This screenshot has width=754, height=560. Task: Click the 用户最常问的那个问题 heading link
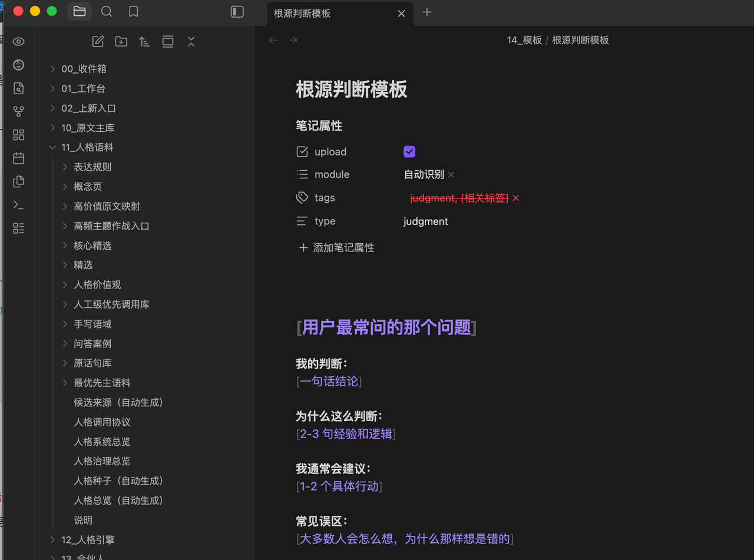click(x=387, y=327)
